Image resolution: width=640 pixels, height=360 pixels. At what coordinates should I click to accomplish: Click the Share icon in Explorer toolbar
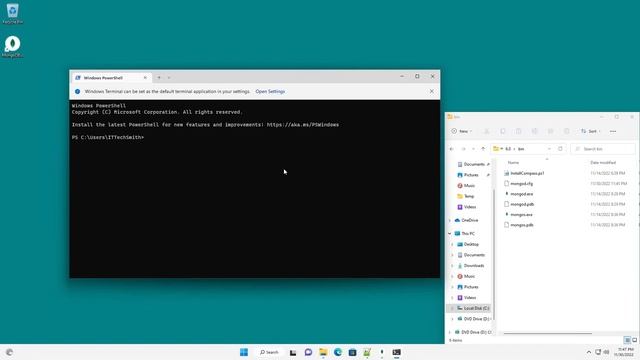550,131
